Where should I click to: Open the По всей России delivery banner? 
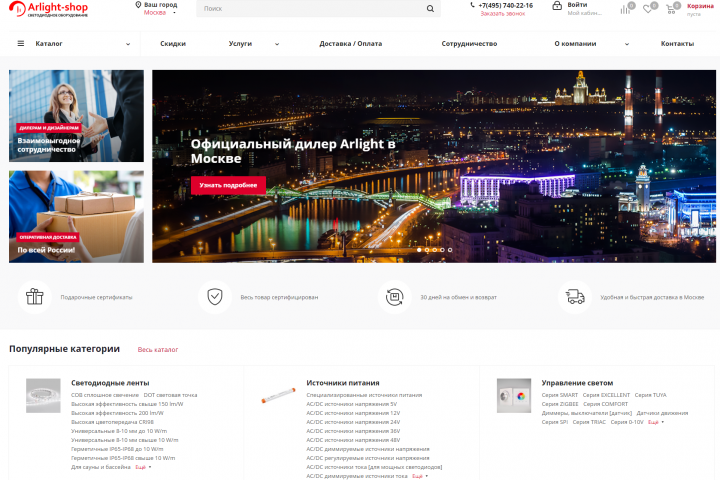pyautogui.click(x=76, y=217)
